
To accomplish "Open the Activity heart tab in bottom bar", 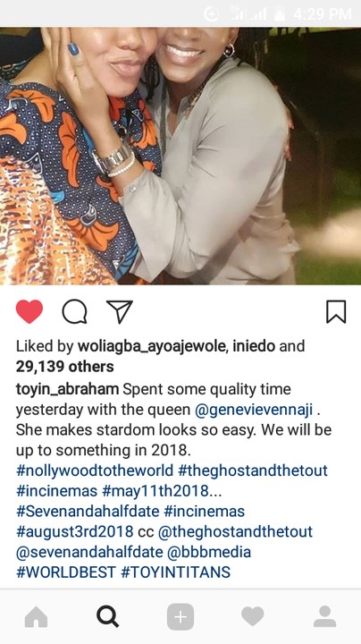I will (252, 617).
